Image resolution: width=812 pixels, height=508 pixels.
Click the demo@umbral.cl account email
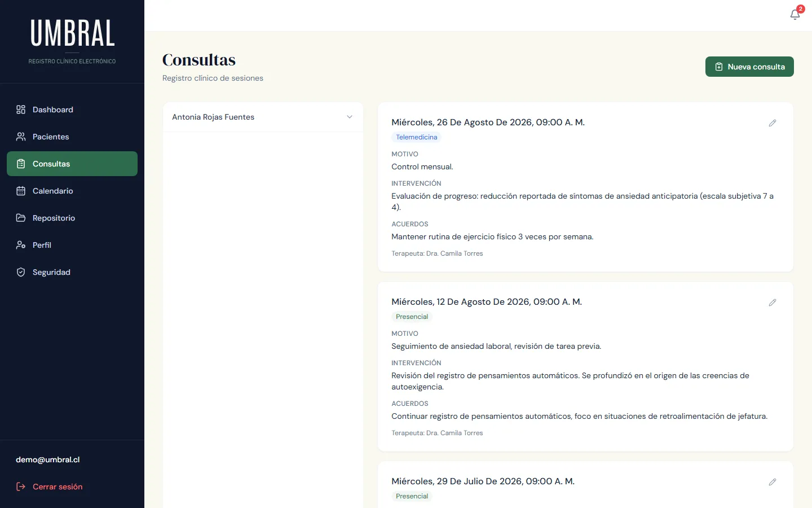48,460
